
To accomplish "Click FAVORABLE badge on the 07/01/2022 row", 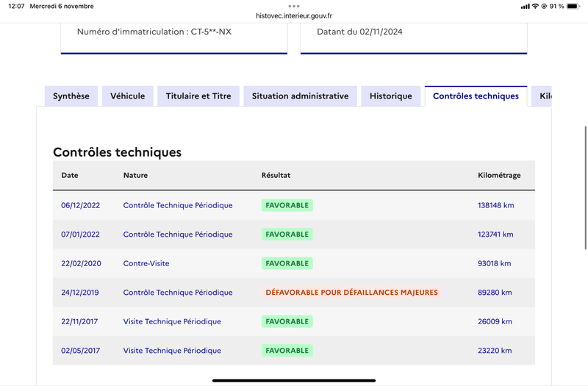I will tap(287, 235).
